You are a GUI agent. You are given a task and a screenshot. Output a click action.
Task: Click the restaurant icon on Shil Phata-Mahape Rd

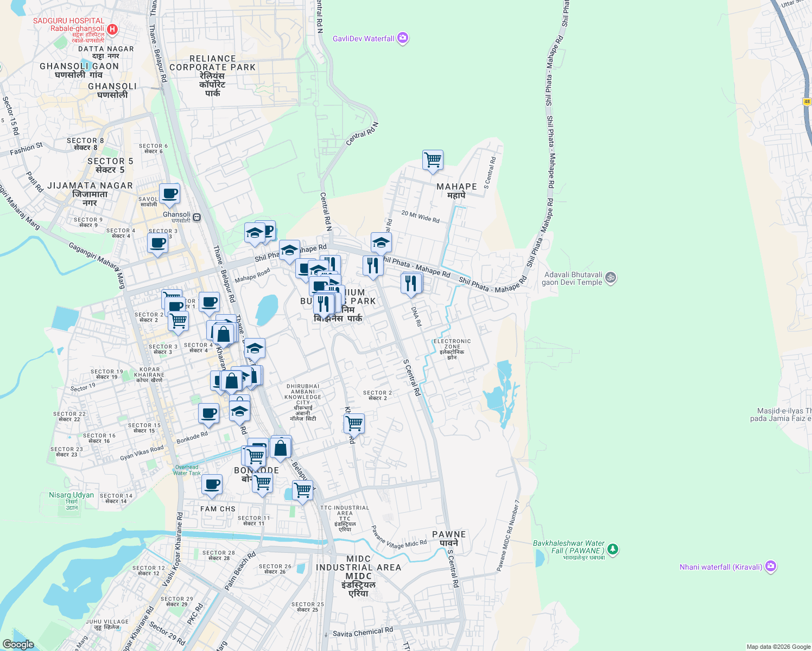click(x=373, y=264)
